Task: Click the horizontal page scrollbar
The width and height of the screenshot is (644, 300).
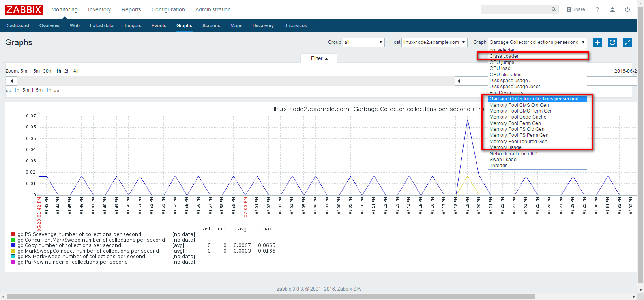Action: tap(271, 296)
